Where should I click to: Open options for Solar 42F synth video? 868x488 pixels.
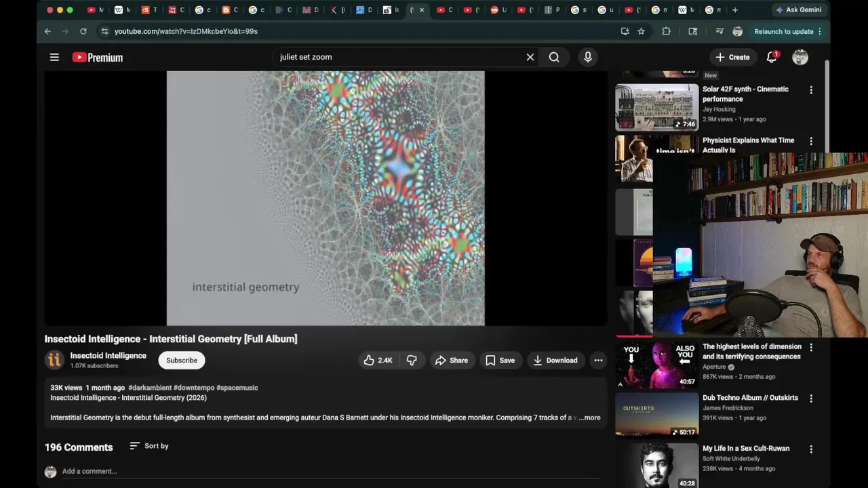click(x=811, y=89)
